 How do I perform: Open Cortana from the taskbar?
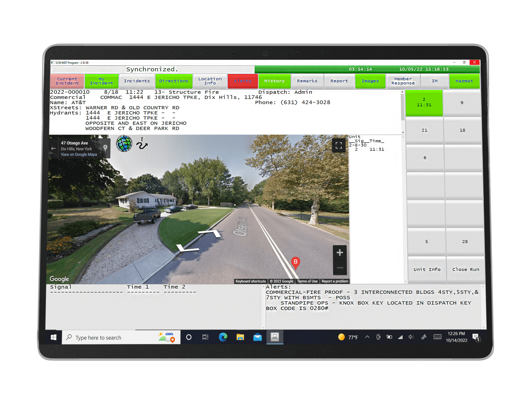pyautogui.click(x=189, y=337)
